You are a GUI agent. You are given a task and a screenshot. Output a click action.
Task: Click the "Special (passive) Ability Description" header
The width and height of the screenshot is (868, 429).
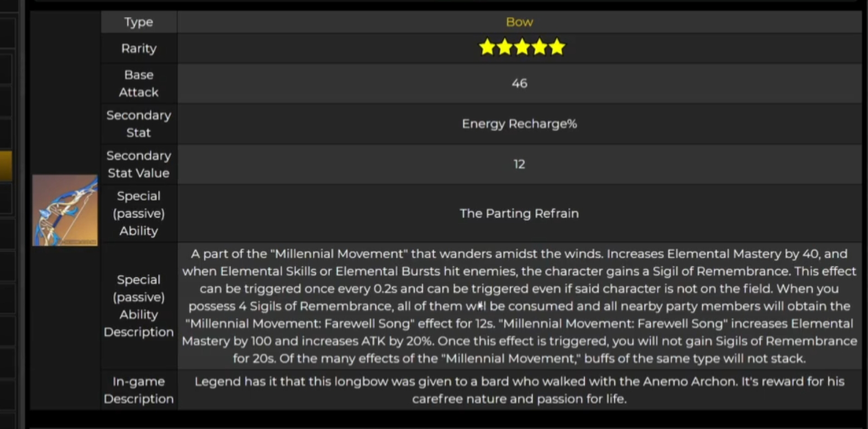point(138,305)
